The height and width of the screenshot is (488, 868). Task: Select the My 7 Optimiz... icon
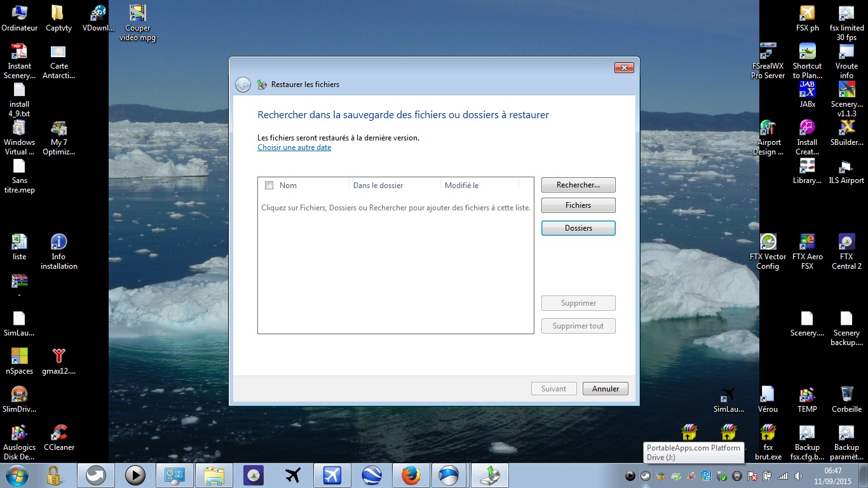[x=58, y=137]
